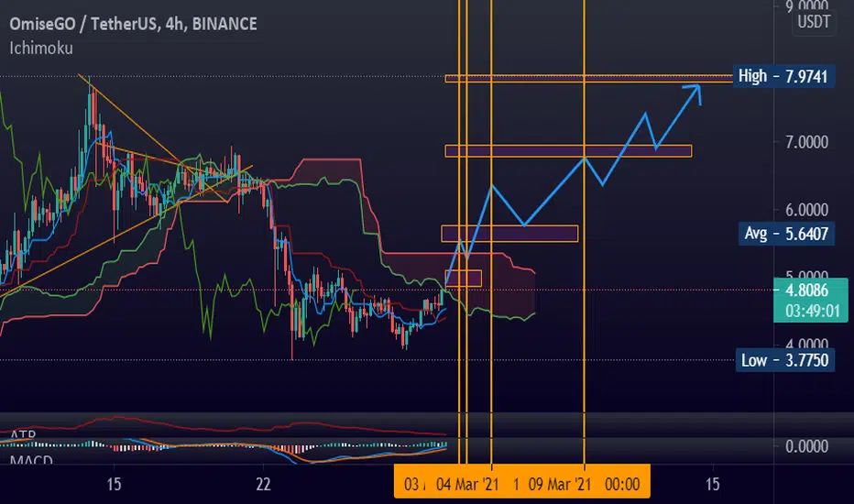854x504 pixels.
Task: Select the blue forecast arrow head
Action: point(694,93)
